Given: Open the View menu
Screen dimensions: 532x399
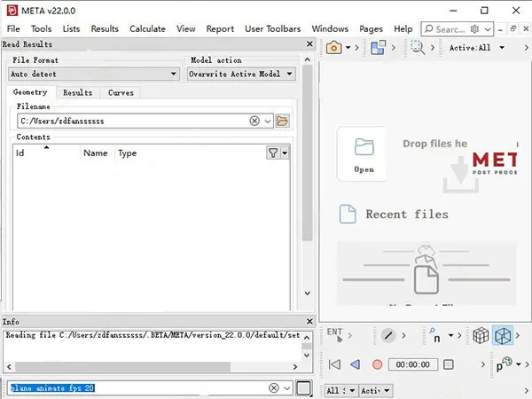Looking at the screenshot, I should [186, 29].
